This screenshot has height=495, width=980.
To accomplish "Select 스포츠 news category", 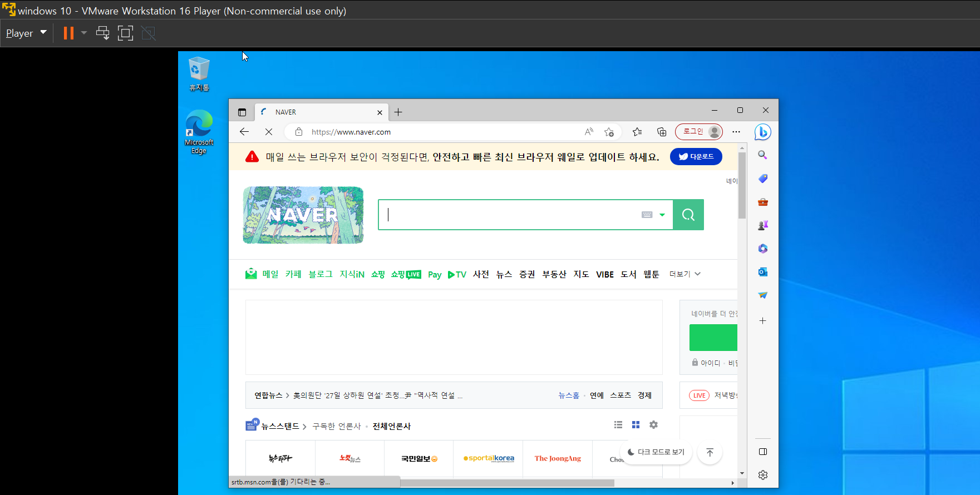I will pyautogui.click(x=620, y=395).
